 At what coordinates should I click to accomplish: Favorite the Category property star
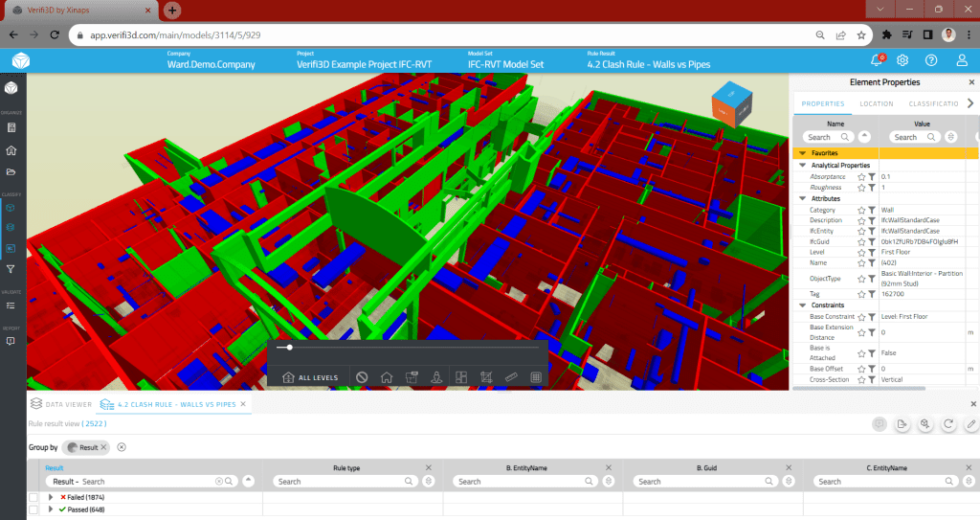(x=861, y=211)
